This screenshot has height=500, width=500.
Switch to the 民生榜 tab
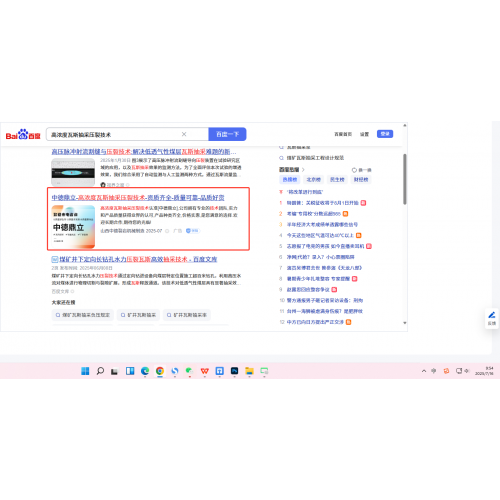point(337,180)
